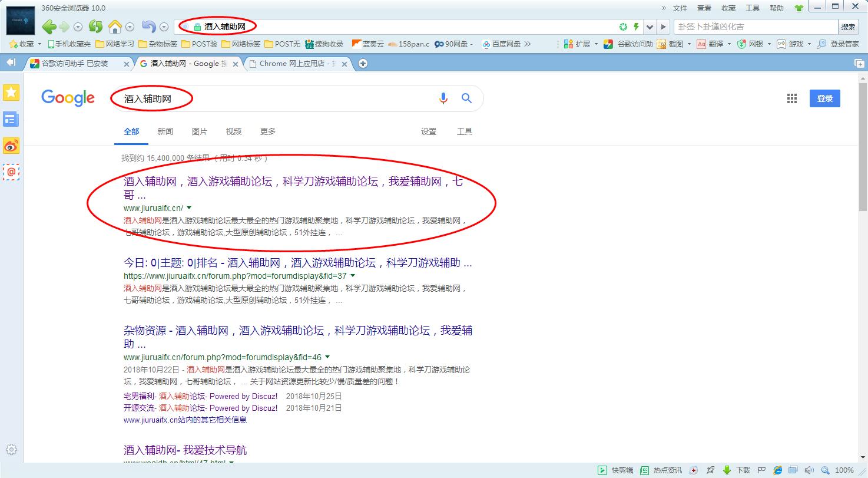Screen dimensions: 868x478
Task: Select the 新闻 results tab
Action: (165, 131)
